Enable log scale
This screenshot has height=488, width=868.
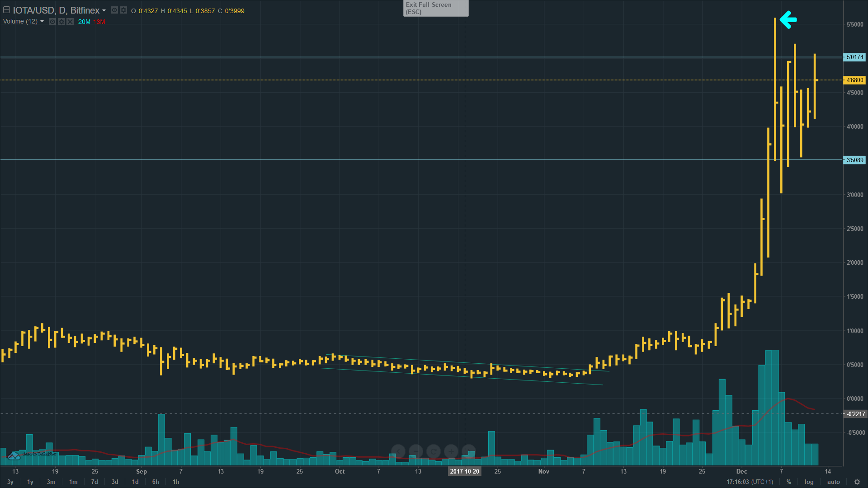(x=809, y=482)
